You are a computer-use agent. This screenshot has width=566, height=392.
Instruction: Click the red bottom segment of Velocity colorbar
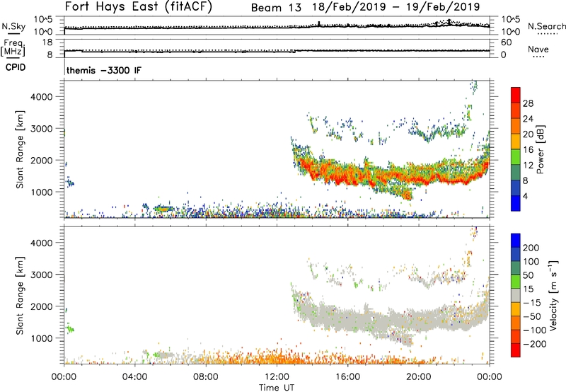516,350
